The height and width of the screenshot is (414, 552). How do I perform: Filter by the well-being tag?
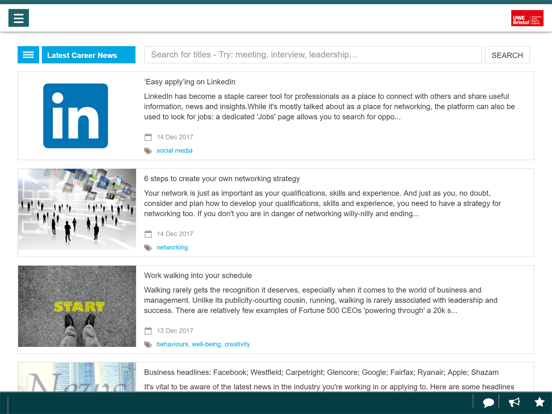pos(207,344)
